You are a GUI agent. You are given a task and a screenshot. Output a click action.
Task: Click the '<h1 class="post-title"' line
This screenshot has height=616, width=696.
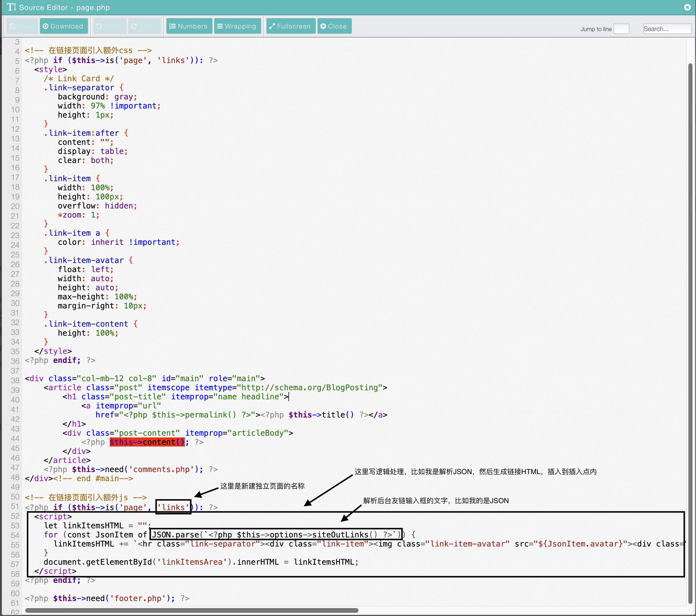point(176,397)
